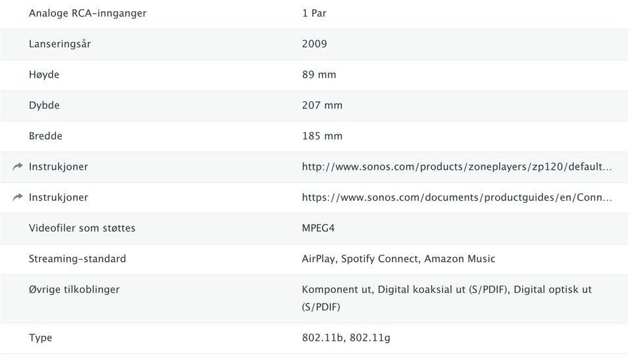Click the second Instrukjoner label
This screenshot has width=632, height=364.
click(58, 197)
